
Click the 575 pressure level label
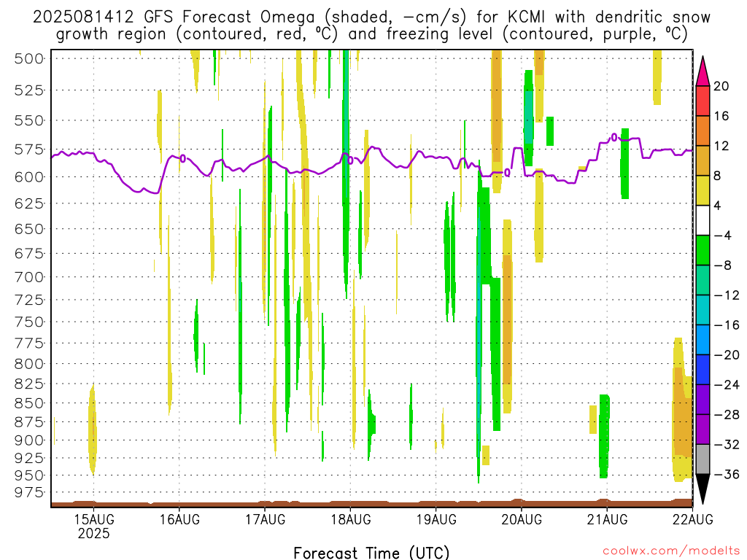tap(28, 149)
